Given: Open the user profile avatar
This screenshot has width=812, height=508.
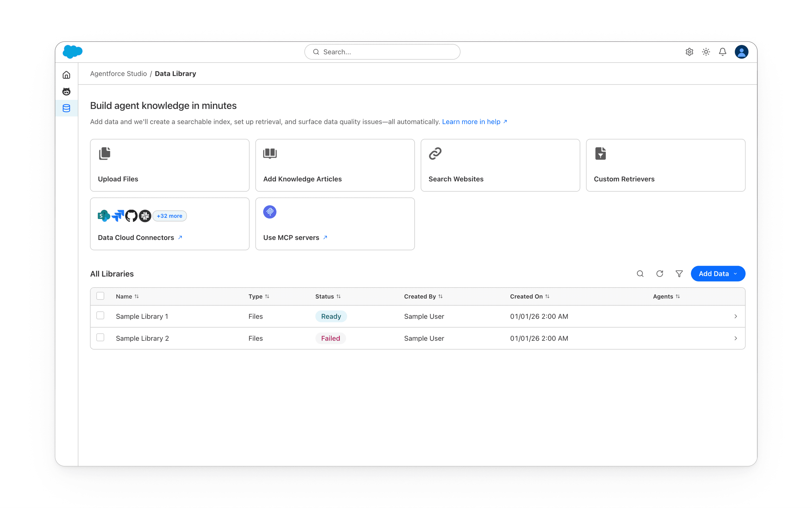Looking at the screenshot, I should [x=742, y=52].
